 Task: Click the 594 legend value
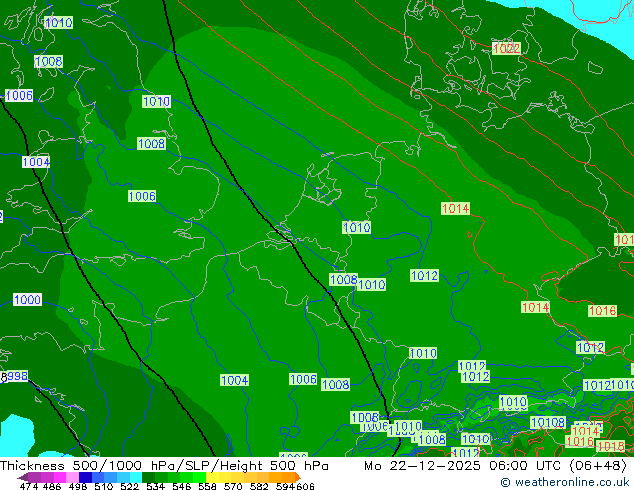(x=285, y=486)
